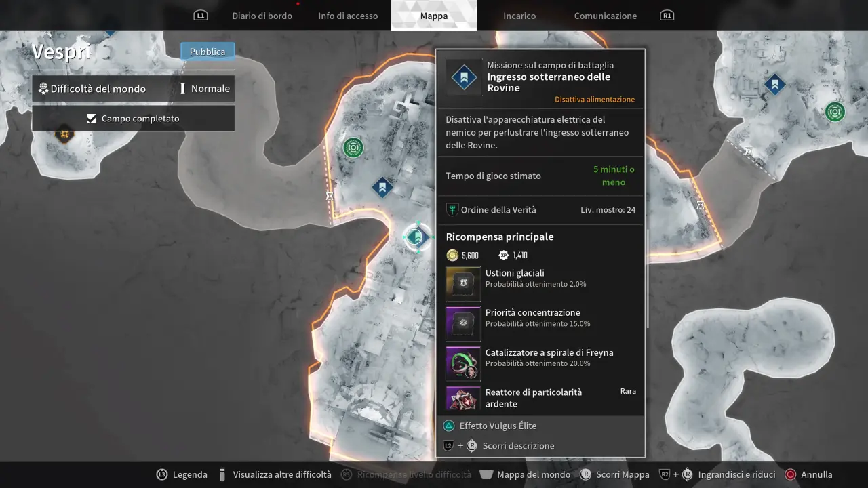The height and width of the screenshot is (488, 868).
Task: Click the Ordine della Verità faction icon
Action: coord(452,210)
